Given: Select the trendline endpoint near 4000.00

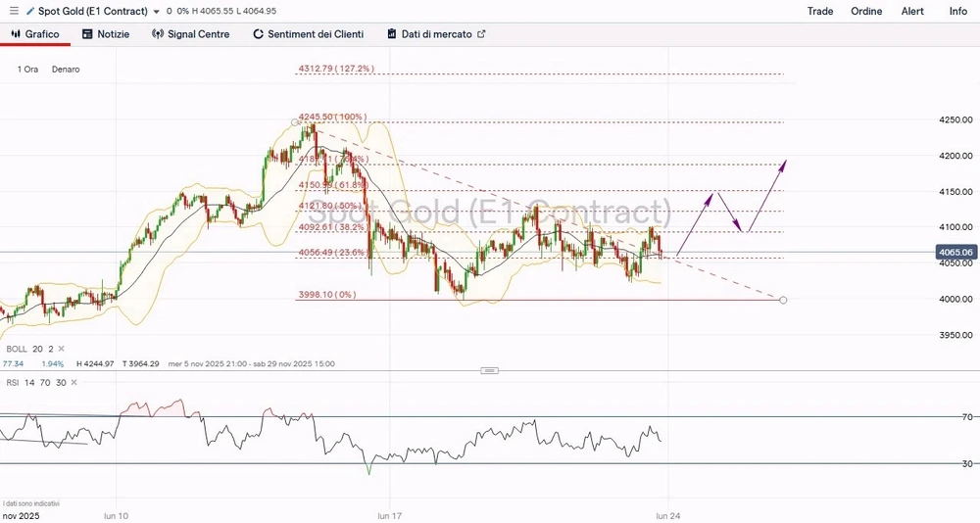Looking at the screenshot, I should point(783,299).
